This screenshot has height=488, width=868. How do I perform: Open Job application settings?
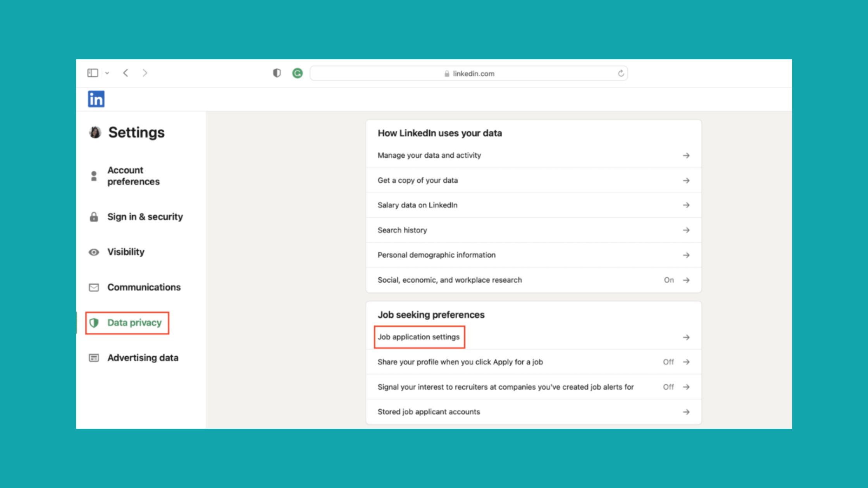(418, 337)
